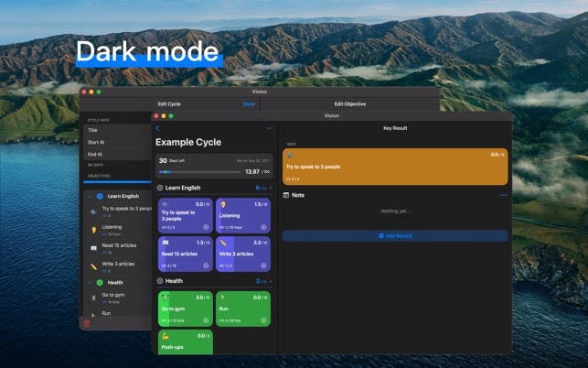This screenshot has width=588, height=368.
Task: Click the plus icon on Write 3 articles card
Action: point(263,265)
